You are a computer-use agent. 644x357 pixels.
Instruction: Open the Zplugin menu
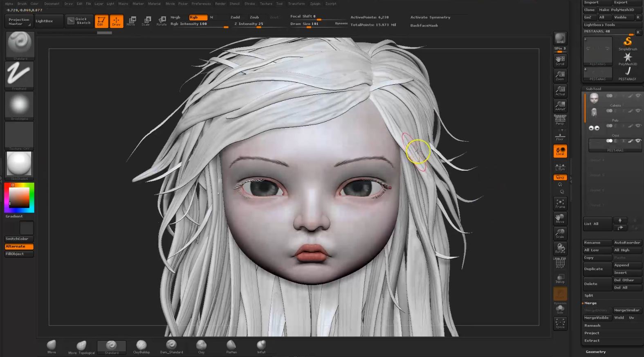tap(315, 4)
